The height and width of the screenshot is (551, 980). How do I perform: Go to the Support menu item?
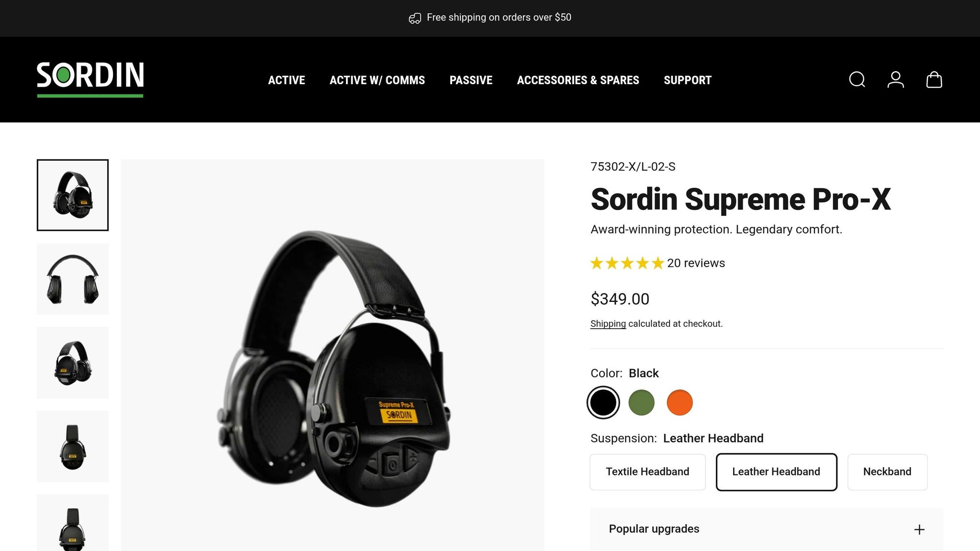688,80
